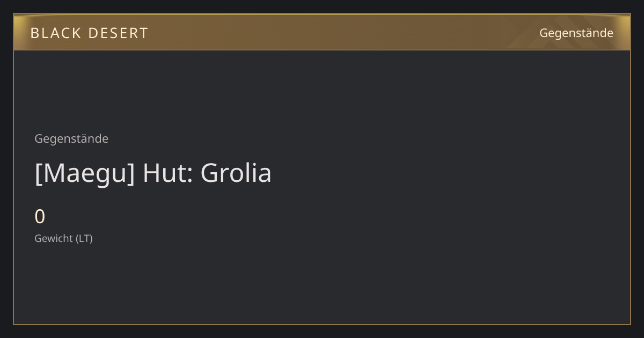
Task: Select the weight value 0
Action: (x=40, y=217)
